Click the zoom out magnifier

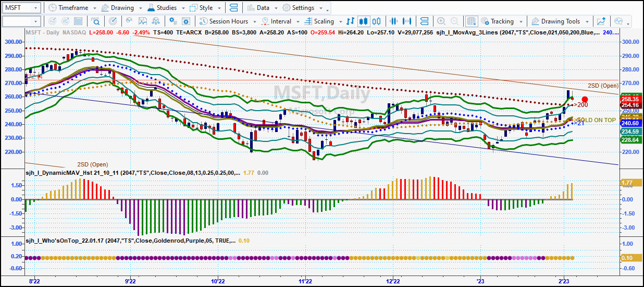tap(454, 21)
